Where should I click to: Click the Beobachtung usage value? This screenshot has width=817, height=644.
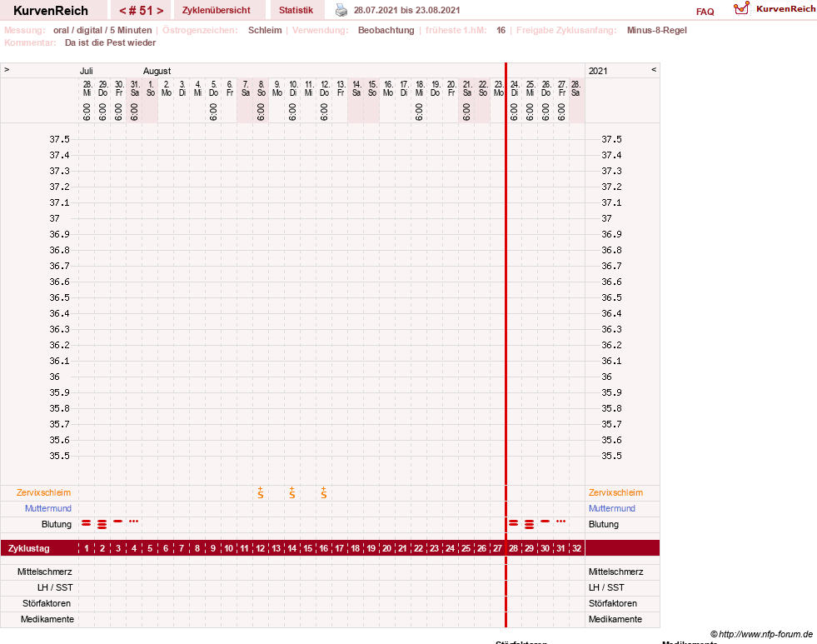point(386,30)
